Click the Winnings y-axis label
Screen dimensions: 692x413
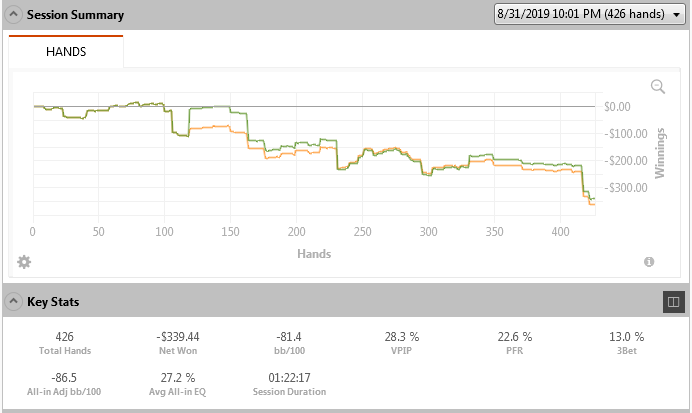(x=660, y=153)
